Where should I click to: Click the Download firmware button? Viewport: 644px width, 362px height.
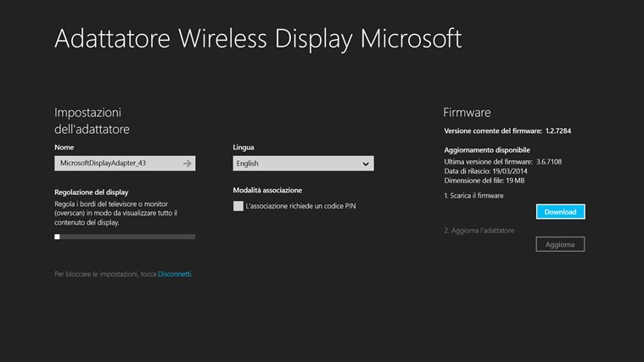point(560,212)
